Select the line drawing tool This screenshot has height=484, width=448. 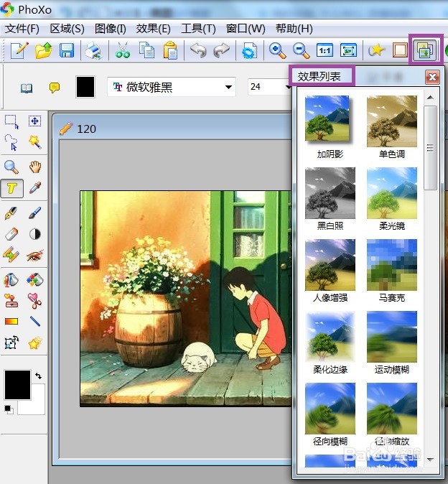pos(35,321)
